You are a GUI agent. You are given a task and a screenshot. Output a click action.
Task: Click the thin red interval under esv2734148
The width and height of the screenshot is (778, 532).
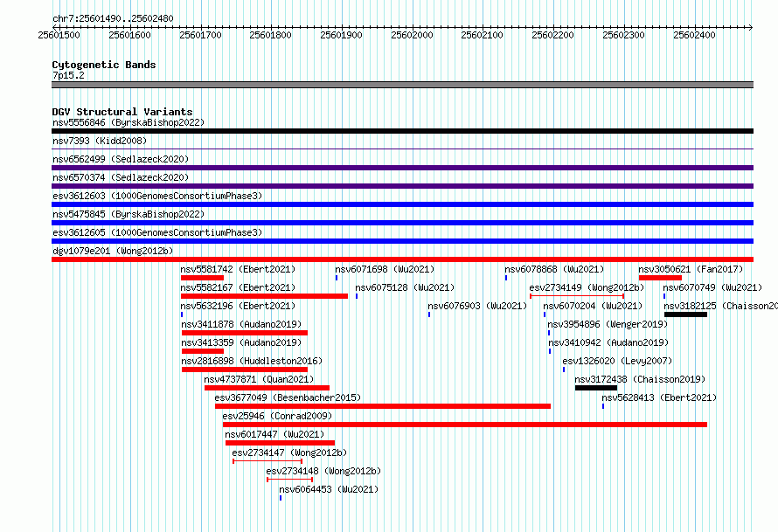coord(289,480)
